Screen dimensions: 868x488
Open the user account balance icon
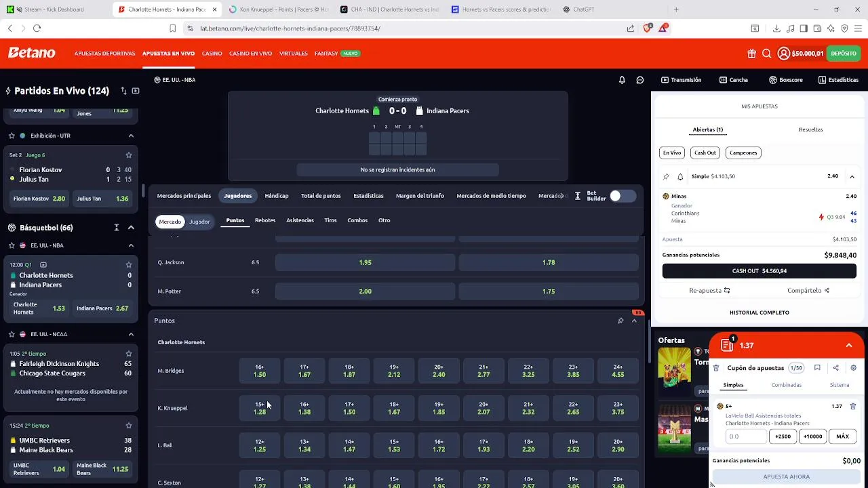(x=784, y=54)
